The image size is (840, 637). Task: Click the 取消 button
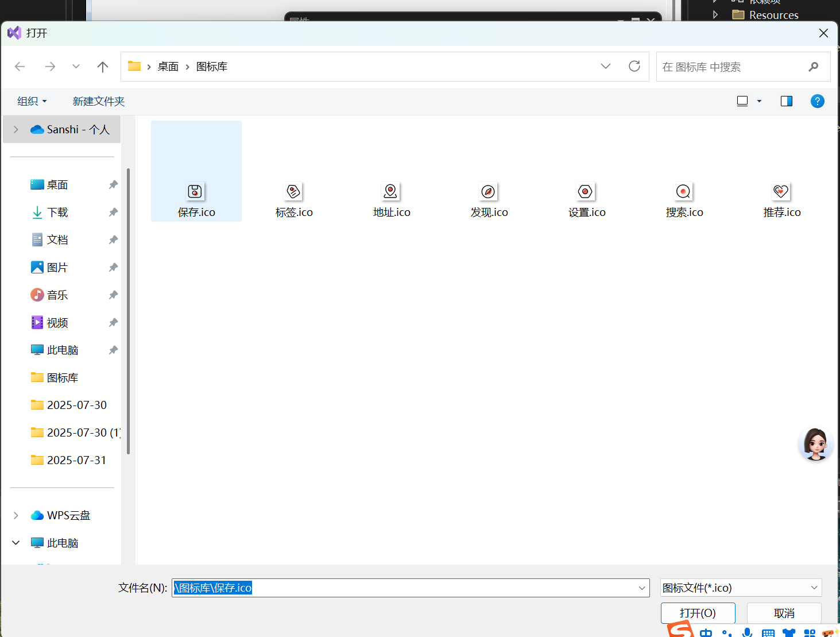tap(784, 613)
